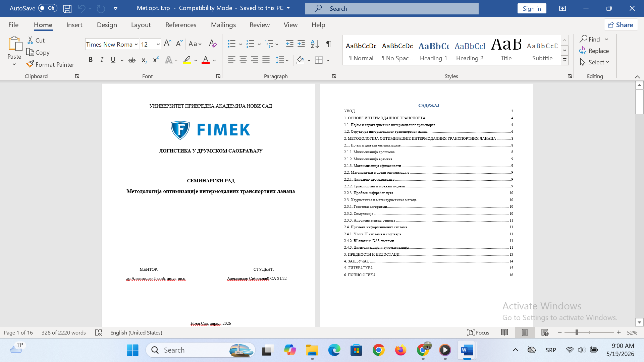Click the Ribbon Display Options icon
The width and height of the screenshot is (644, 362).
(x=562, y=8)
